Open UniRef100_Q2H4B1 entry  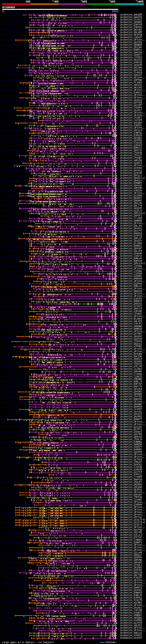point(131,276)
